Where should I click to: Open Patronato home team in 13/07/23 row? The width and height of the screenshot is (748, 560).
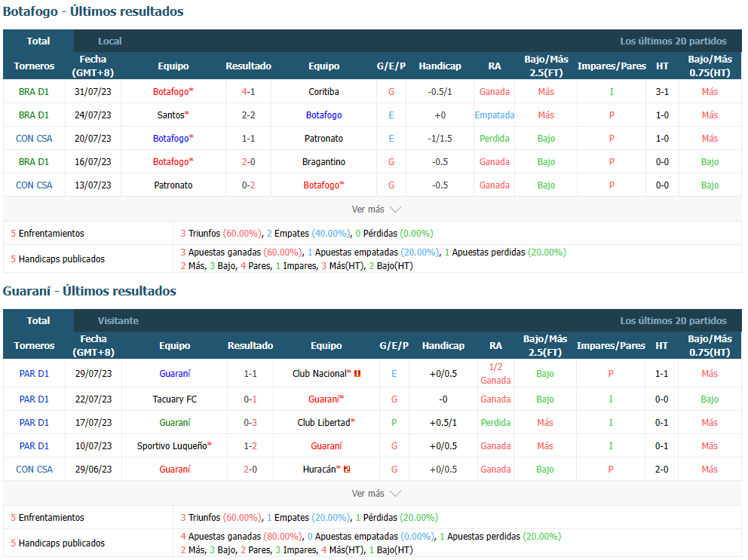coord(173,185)
